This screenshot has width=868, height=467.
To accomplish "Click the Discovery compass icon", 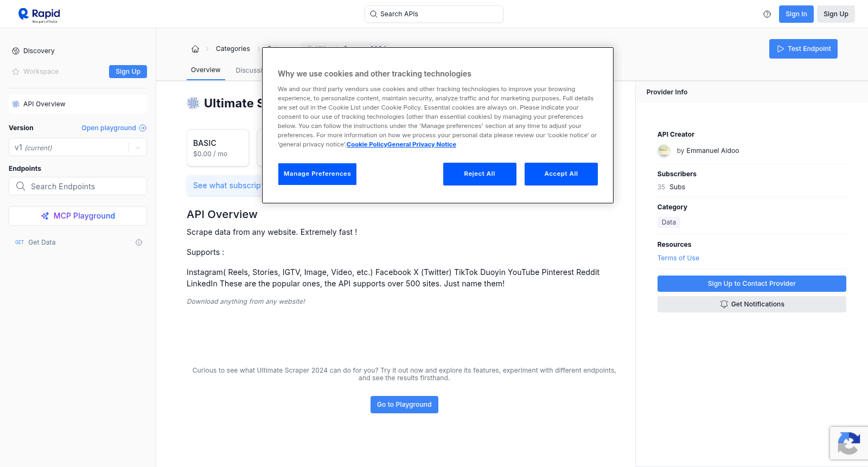I will (16, 51).
